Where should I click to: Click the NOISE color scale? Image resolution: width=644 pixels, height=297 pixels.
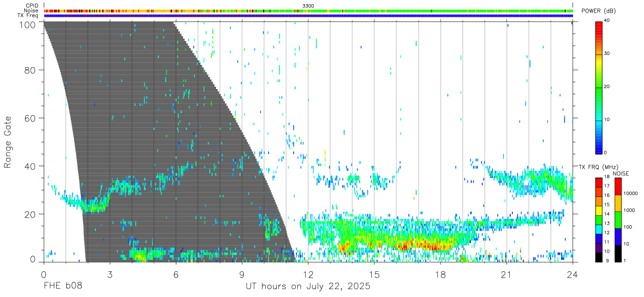click(618, 219)
